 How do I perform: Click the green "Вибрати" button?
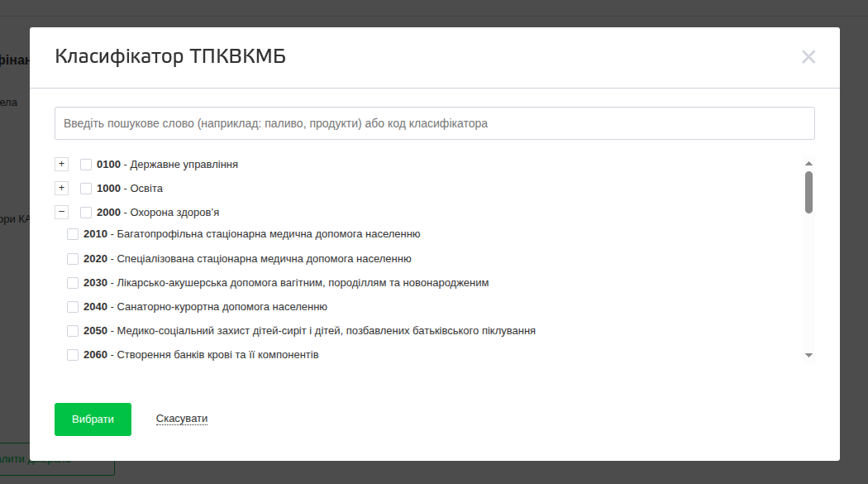93,419
